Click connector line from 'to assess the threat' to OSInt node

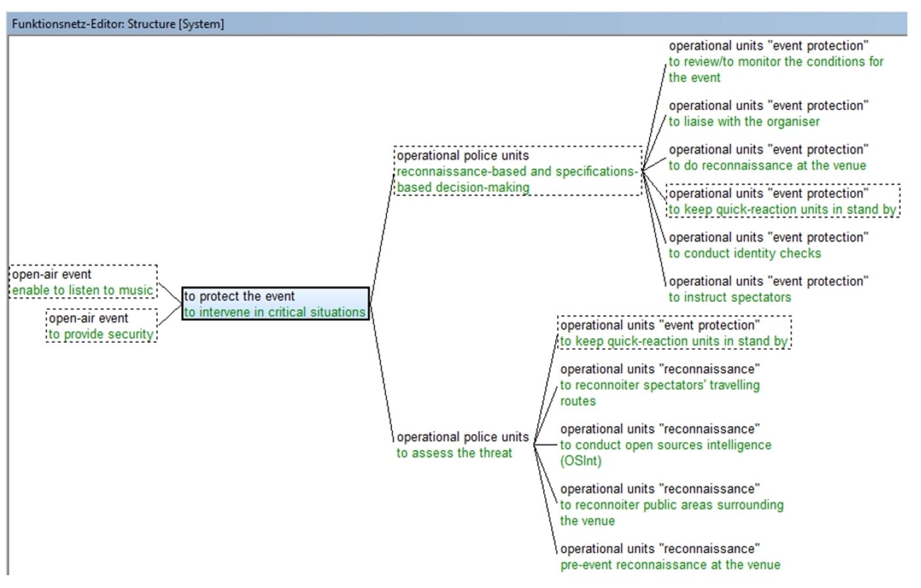coord(546,445)
